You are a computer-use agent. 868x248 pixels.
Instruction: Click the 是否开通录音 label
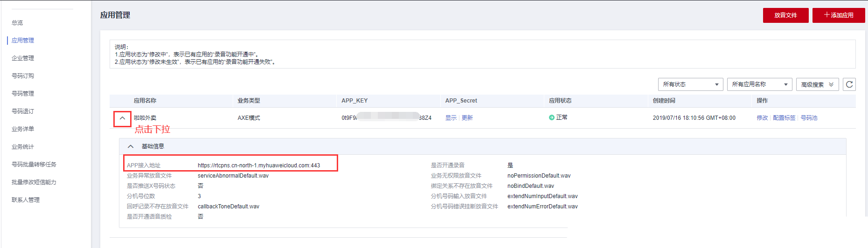click(448, 165)
